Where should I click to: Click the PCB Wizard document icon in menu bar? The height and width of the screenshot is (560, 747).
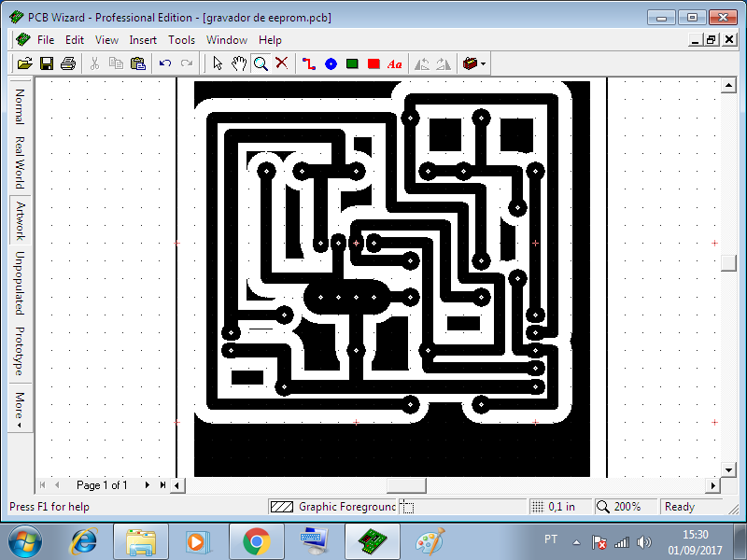[x=22, y=39]
